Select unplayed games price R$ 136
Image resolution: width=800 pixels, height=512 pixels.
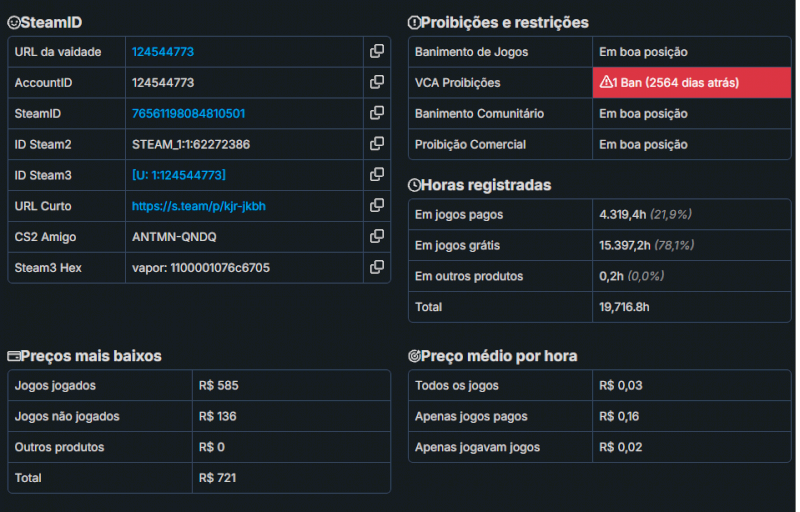coord(217,416)
